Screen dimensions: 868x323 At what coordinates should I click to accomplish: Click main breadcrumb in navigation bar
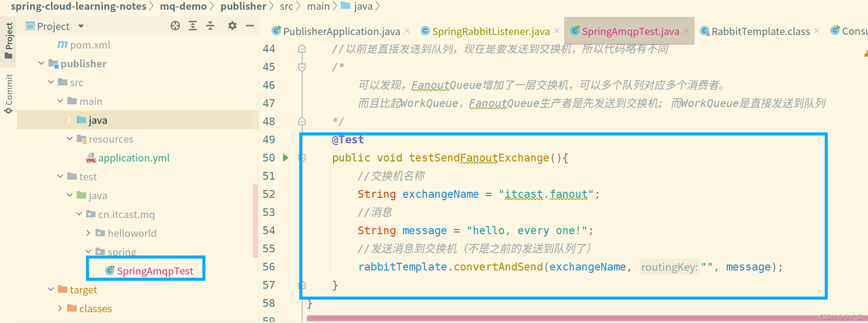[x=318, y=6]
